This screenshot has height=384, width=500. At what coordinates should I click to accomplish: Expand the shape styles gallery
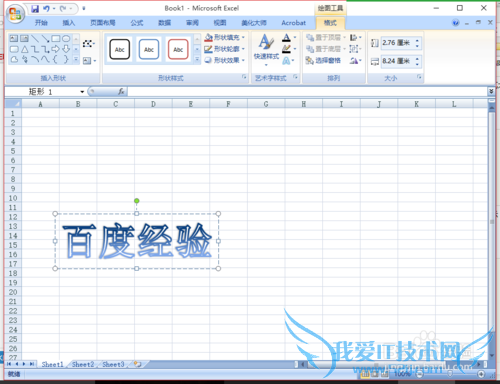point(197,60)
